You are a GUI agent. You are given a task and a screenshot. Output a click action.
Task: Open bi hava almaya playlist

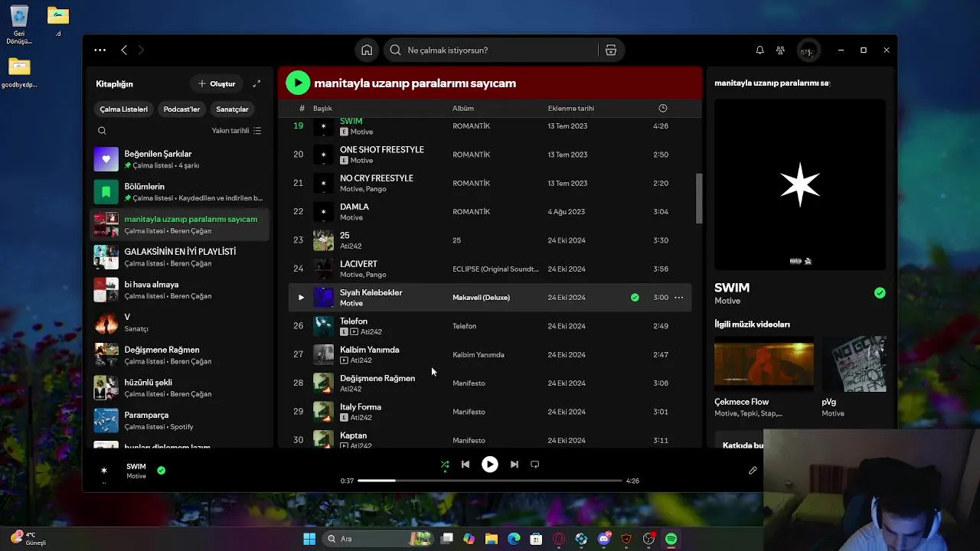click(x=179, y=290)
